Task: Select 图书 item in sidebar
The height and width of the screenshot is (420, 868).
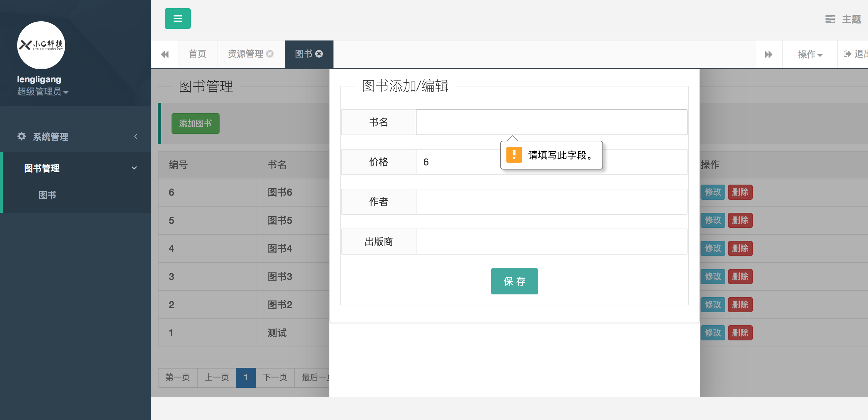Action: [x=47, y=195]
